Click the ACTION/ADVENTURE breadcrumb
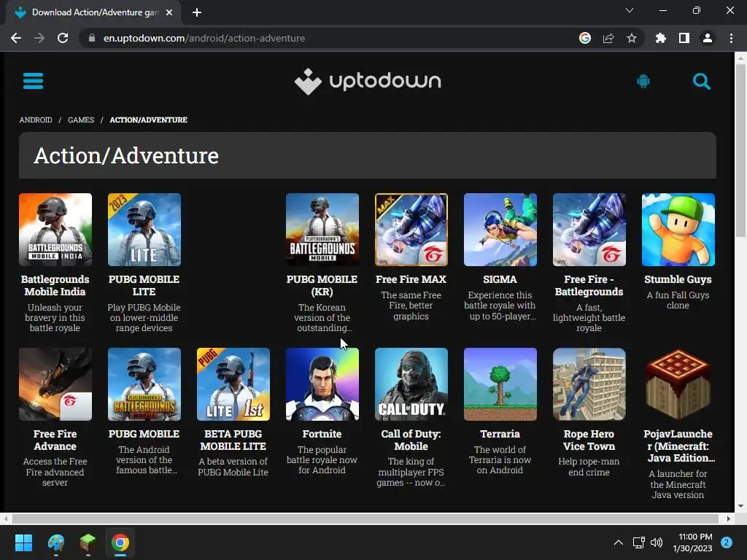 (x=149, y=120)
